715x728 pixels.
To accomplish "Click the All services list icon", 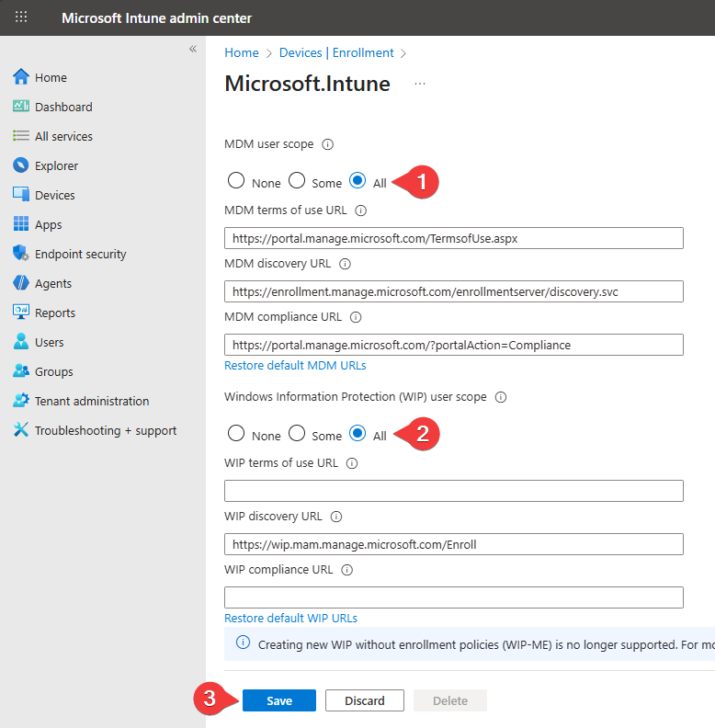I will click(x=21, y=135).
